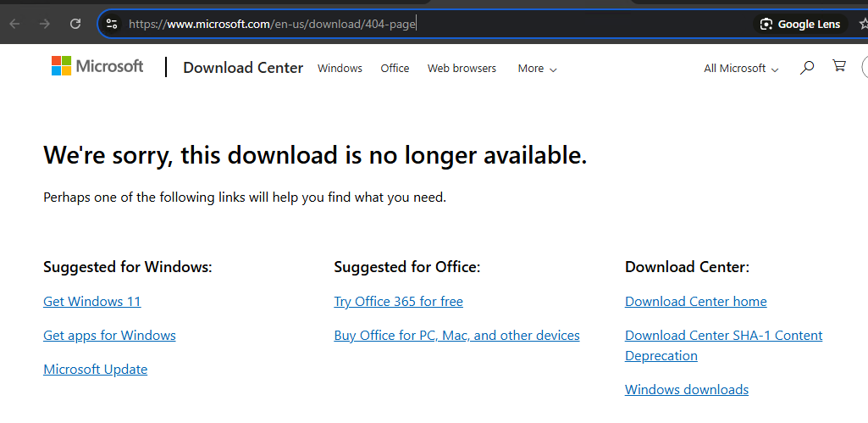Follow the Get Windows 11 link
Screen dimensions: 868x423
coord(92,302)
